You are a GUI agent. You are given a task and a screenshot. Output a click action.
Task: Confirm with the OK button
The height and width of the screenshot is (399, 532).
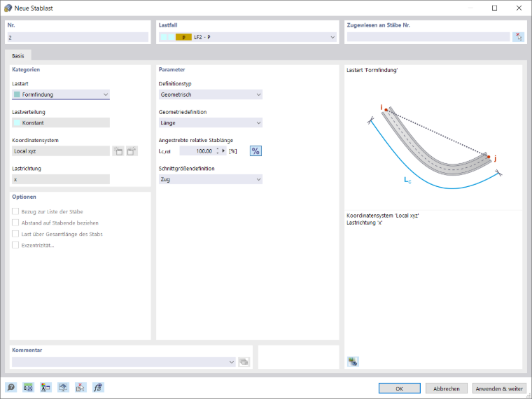coord(399,388)
